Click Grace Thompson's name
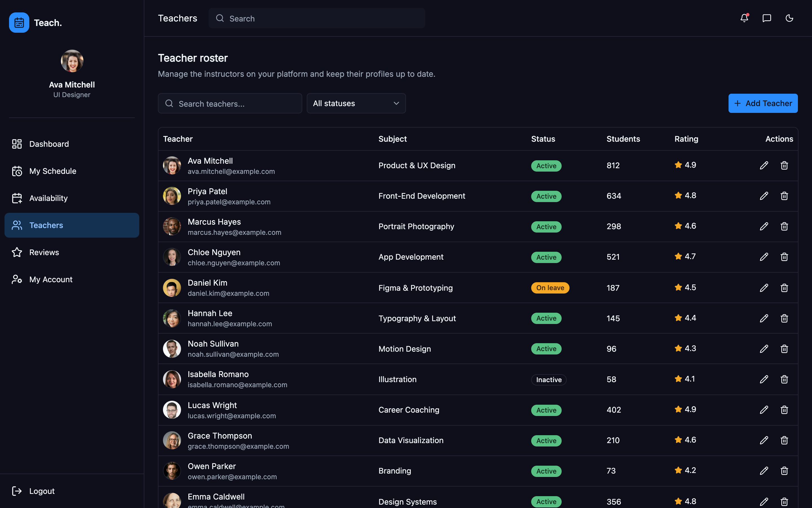Viewport: 812px width, 508px height. pos(220,436)
